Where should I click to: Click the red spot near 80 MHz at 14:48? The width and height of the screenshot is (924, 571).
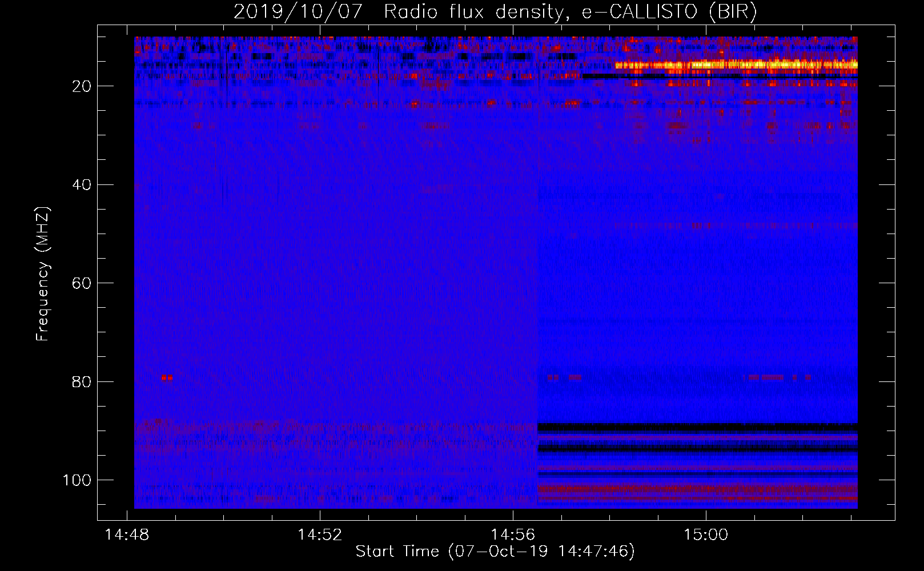coord(167,377)
